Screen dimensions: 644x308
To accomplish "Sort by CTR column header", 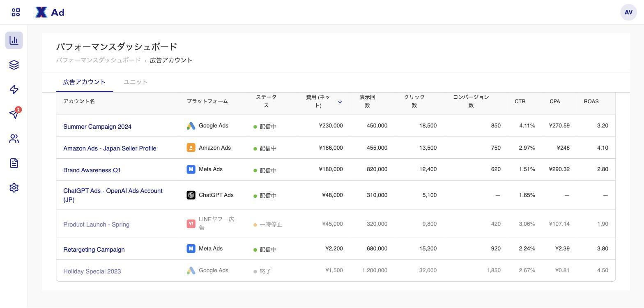I will coord(520,101).
